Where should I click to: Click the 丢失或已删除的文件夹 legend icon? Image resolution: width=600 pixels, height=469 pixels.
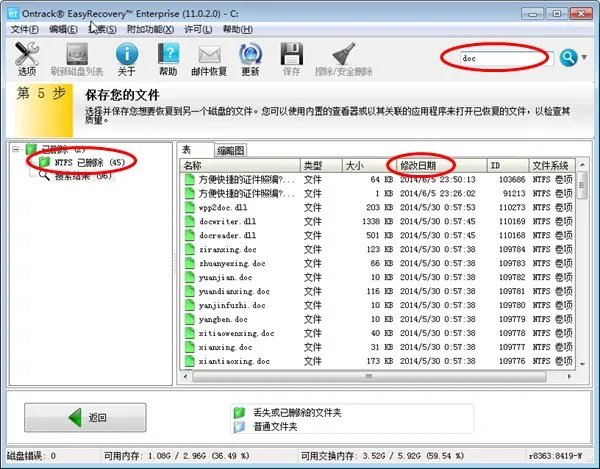coord(239,412)
